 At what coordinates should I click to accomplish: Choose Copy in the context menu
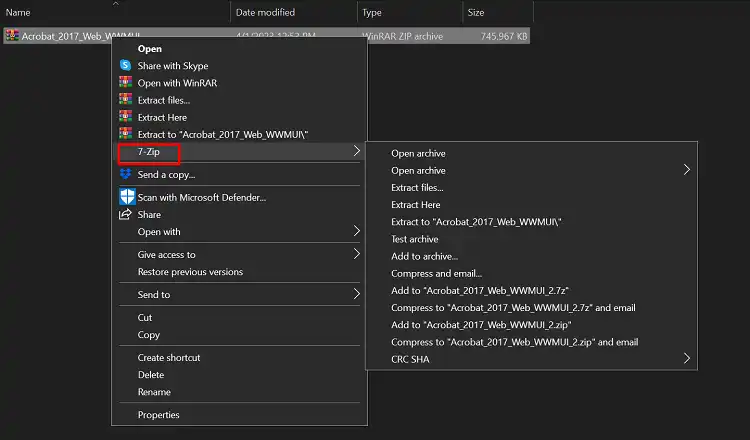149,335
